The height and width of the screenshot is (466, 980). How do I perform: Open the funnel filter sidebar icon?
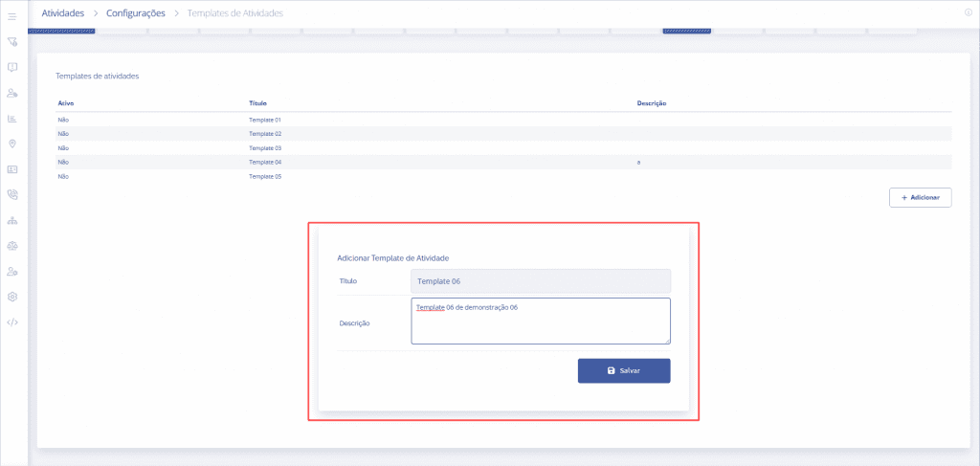(x=11, y=42)
